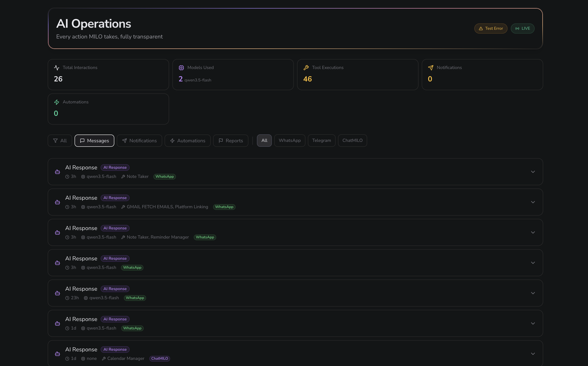Select the WhatsApp platform filter
The image size is (588, 366).
click(x=290, y=140)
